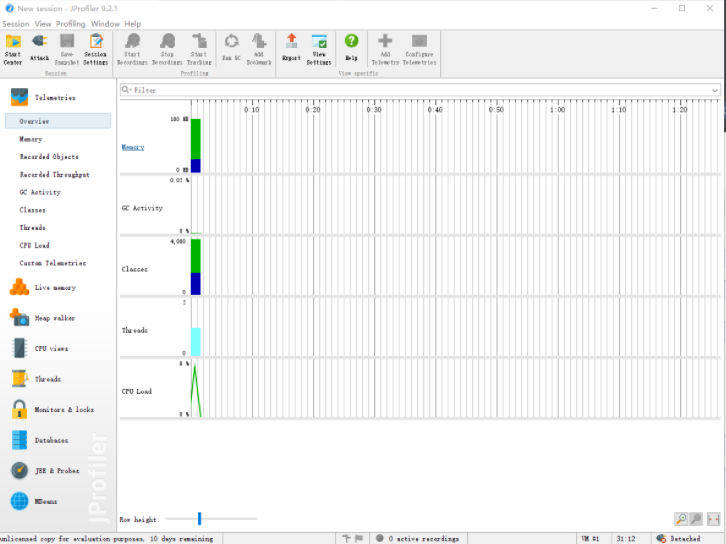726x544 pixels.
Task: Open the Window menu
Action: click(105, 24)
